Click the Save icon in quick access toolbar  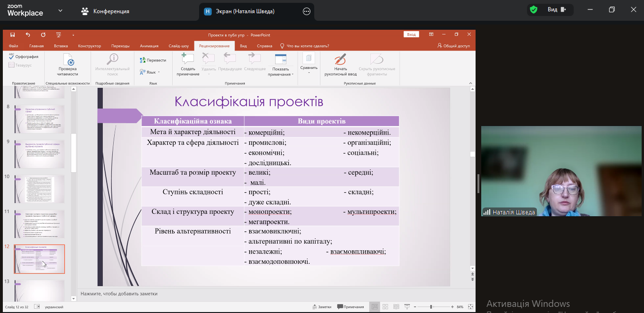click(13, 35)
